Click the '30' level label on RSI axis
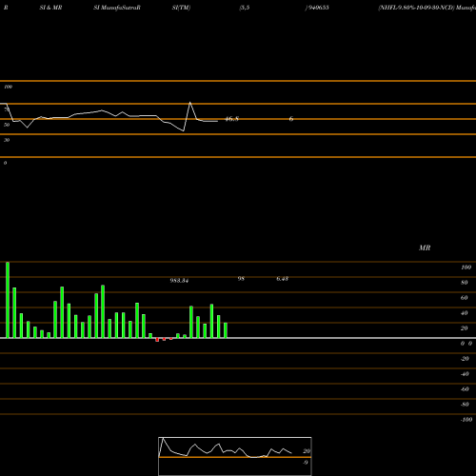Viewport: 476px width, 476px height. click(x=7, y=140)
